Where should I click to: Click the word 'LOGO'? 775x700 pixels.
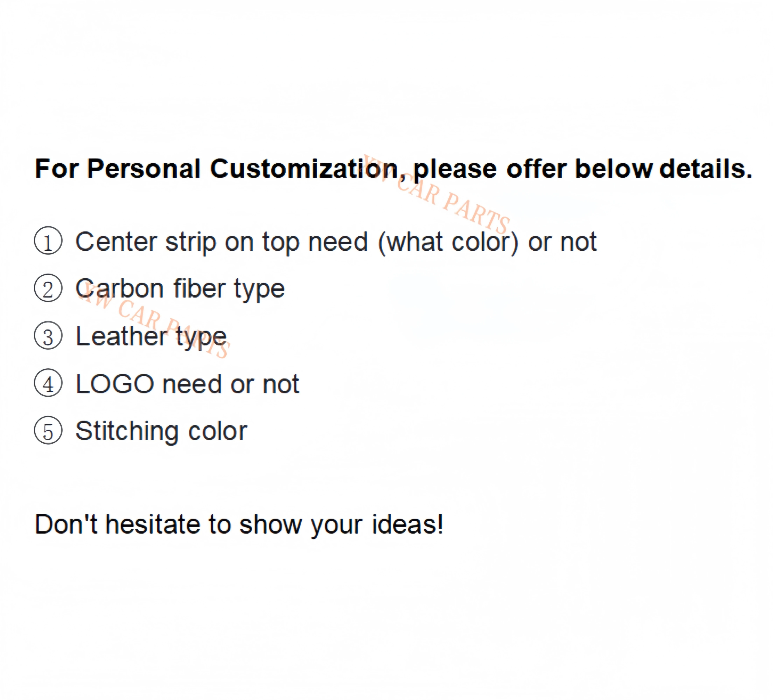pyautogui.click(x=115, y=384)
